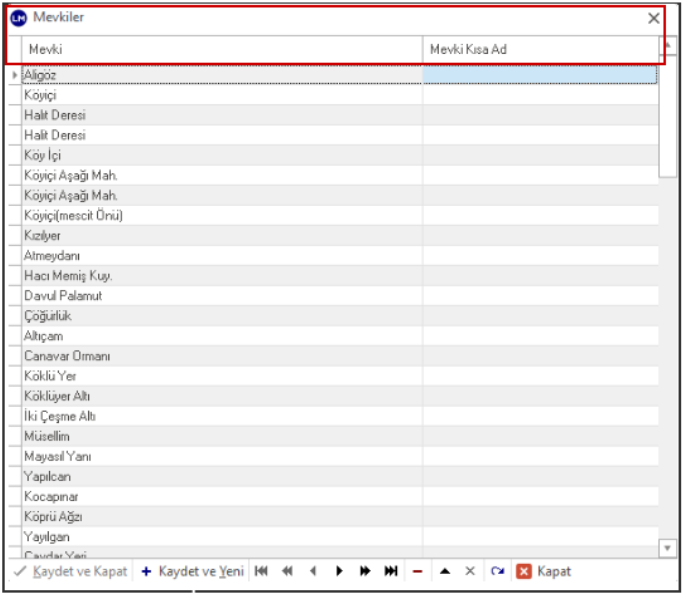
Task: Go to previous record arrow
Action: pos(313,571)
